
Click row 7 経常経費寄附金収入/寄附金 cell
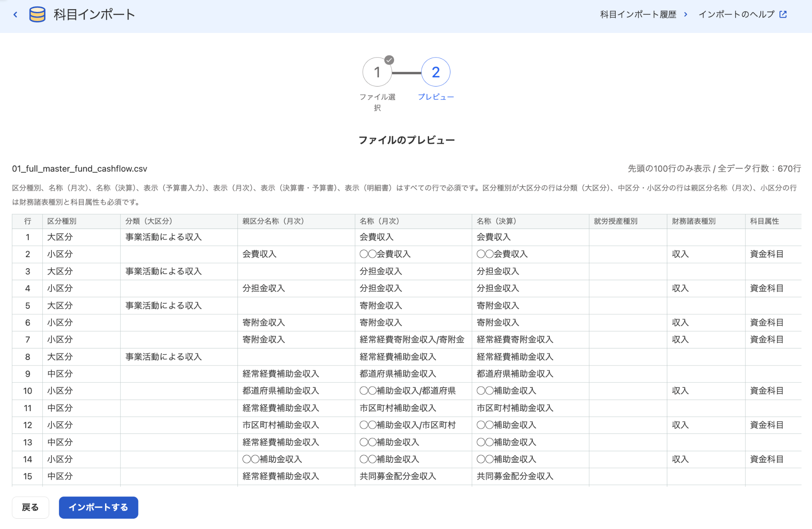coord(413,340)
